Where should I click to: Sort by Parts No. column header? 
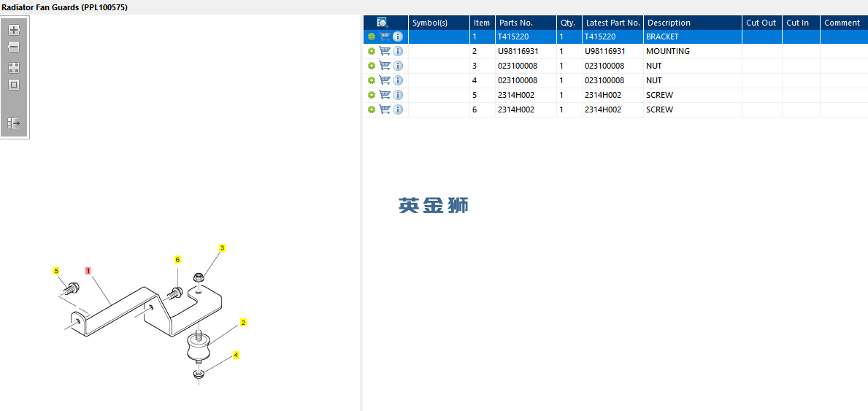[526, 23]
